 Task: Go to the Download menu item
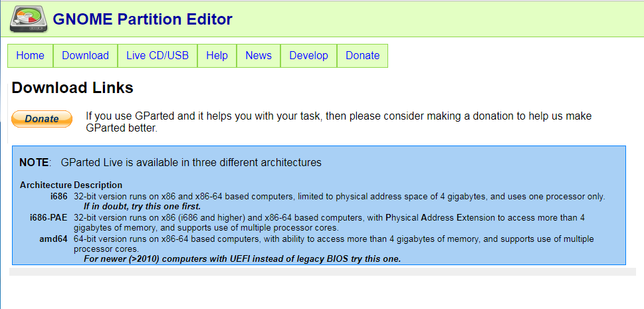click(x=86, y=55)
